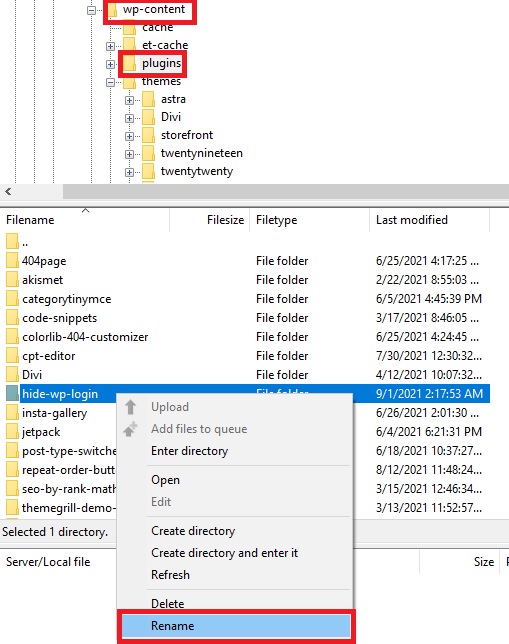This screenshot has width=509, height=644.
Task: Click the 404page folder icon
Action: coord(12,261)
